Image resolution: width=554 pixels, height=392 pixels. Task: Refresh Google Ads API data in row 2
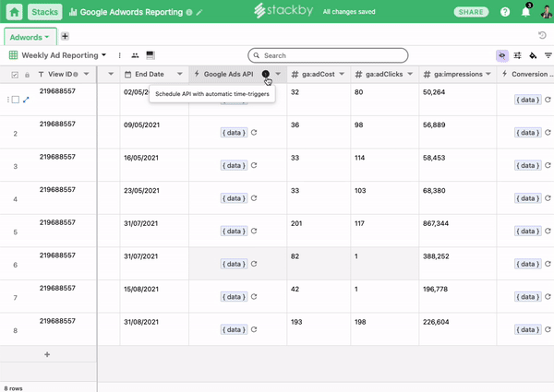pos(254,133)
